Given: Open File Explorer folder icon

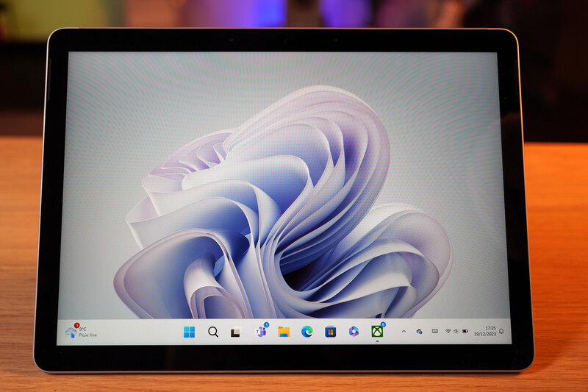Looking at the screenshot, I should click(x=284, y=332).
